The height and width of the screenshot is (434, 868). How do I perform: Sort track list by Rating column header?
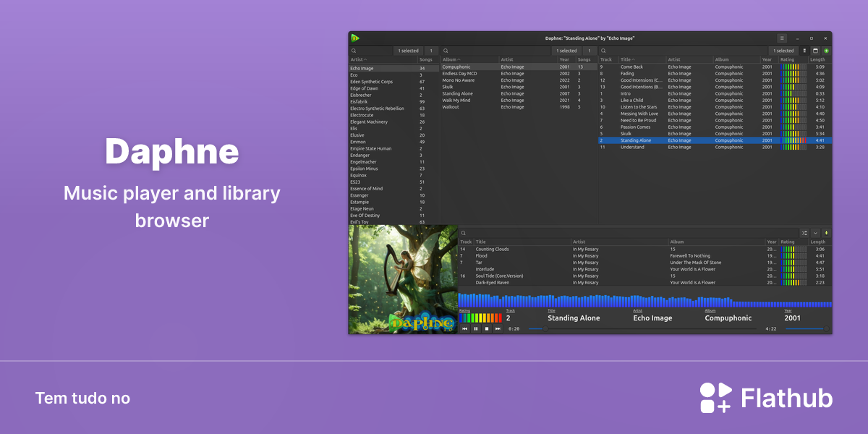click(x=793, y=59)
